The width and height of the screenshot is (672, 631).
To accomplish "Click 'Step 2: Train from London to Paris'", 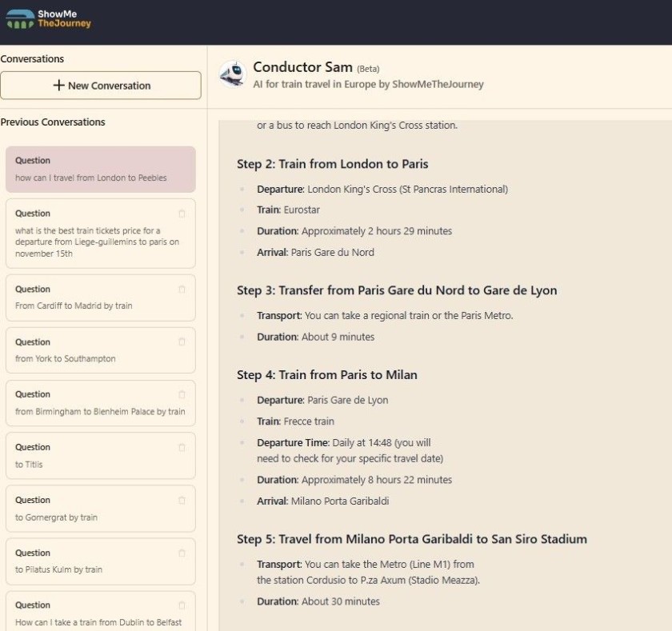I will point(333,164).
